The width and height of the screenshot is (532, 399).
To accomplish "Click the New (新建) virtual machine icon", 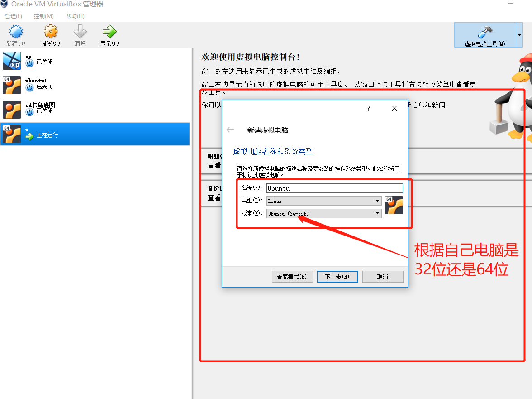I will coord(16,32).
